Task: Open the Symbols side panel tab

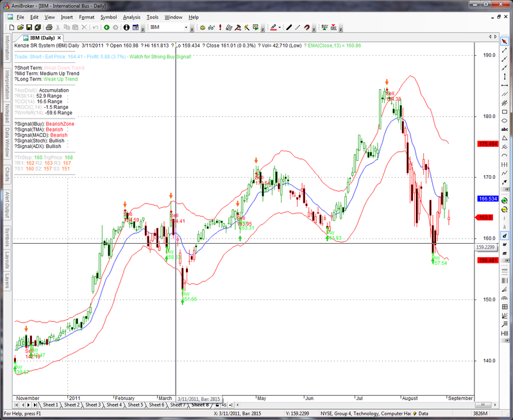Action: (7, 237)
